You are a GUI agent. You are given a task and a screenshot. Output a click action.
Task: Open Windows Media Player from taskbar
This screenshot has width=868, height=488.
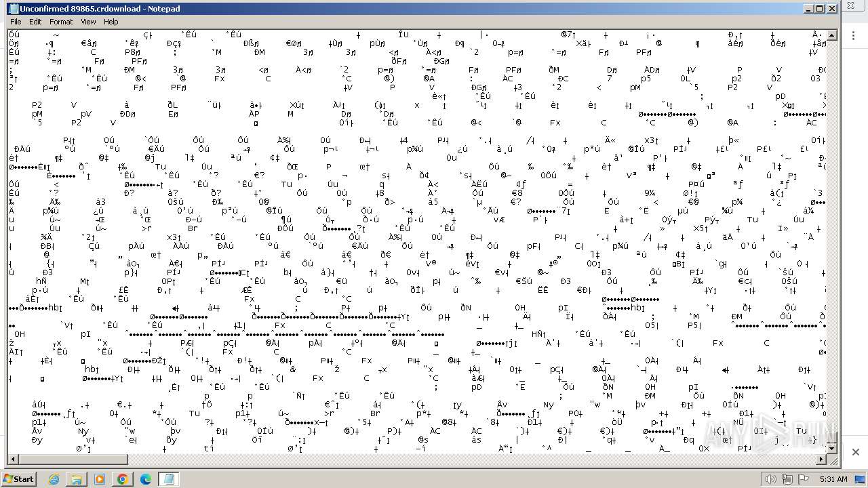(x=100, y=479)
